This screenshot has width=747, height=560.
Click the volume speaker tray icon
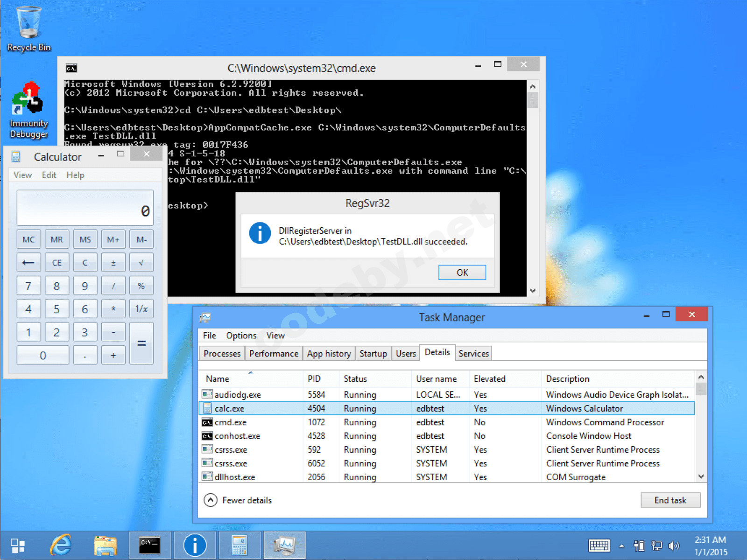coord(673,546)
